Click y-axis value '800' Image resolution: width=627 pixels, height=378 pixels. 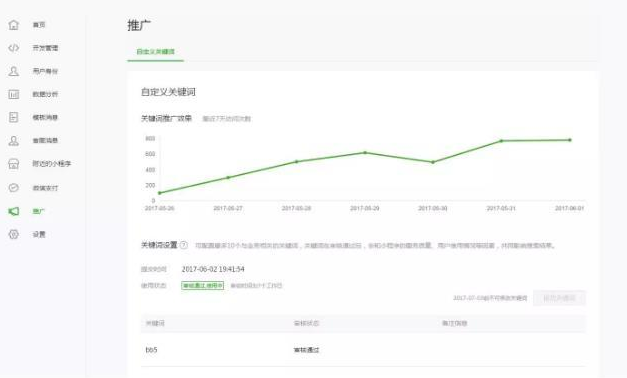click(150, 138)
